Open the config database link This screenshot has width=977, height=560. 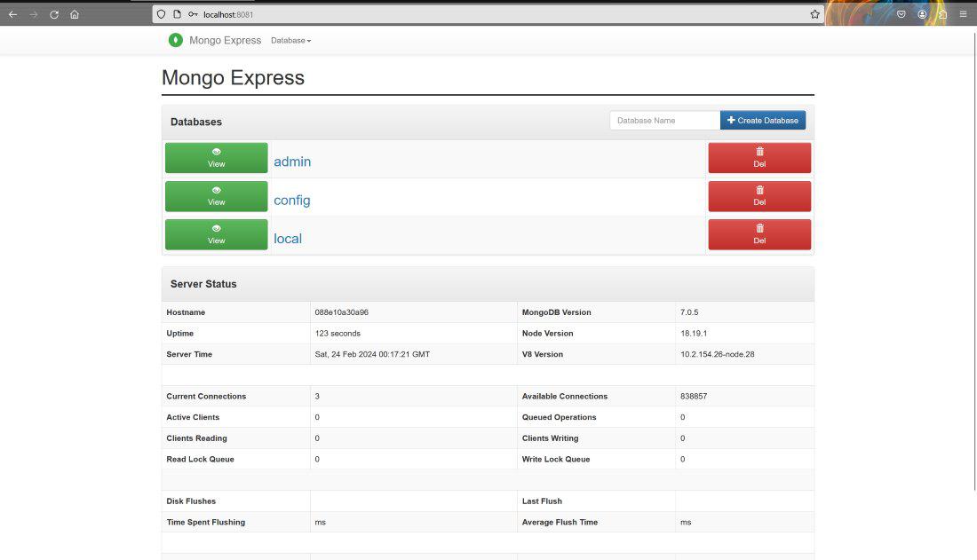(291, 200)
